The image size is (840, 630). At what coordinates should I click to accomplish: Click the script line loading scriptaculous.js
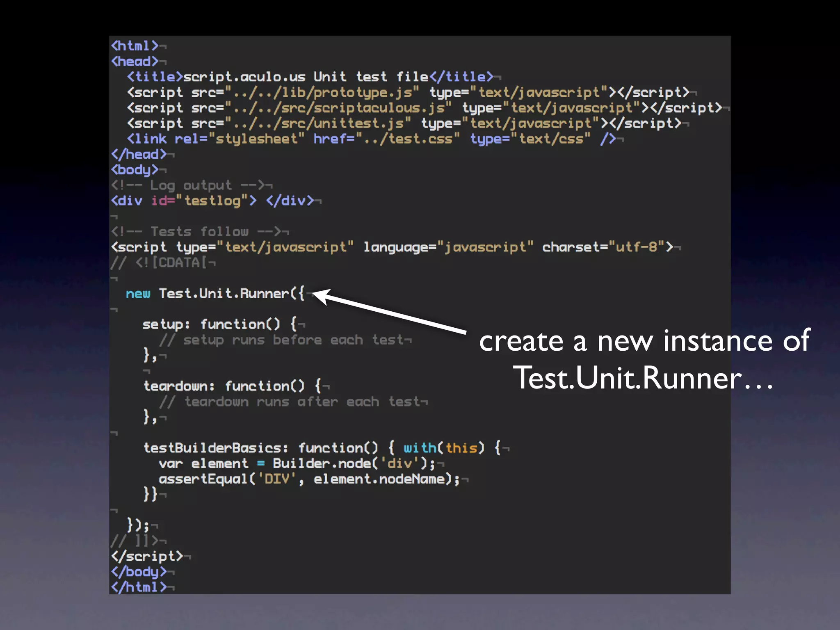pyautogui.click(x=425, y=108)
